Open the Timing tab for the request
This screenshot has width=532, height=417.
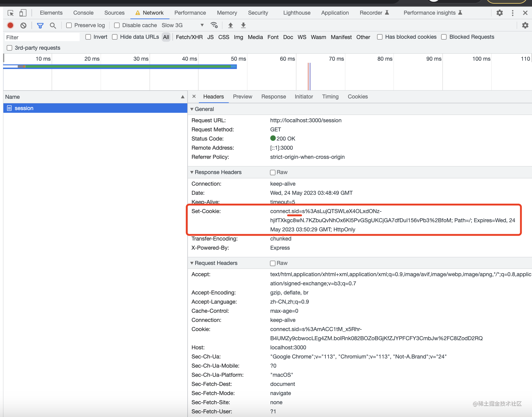[330, 97]
